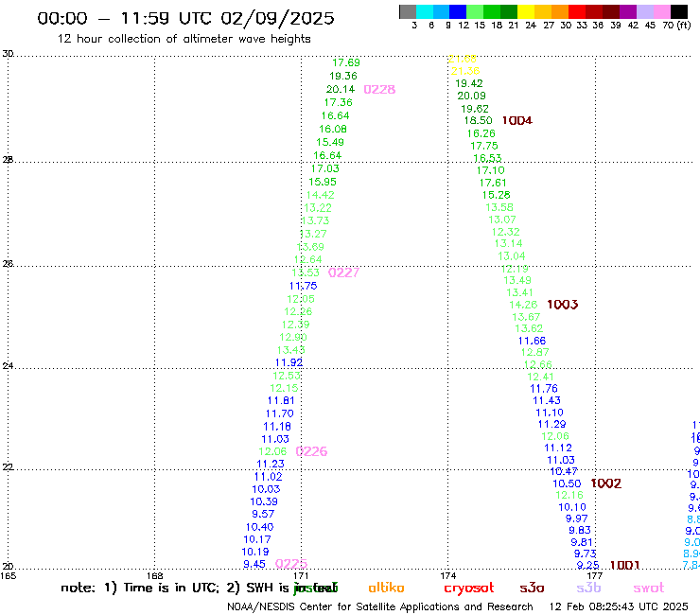Pick the black swatch at the legend end

point(678,11)
